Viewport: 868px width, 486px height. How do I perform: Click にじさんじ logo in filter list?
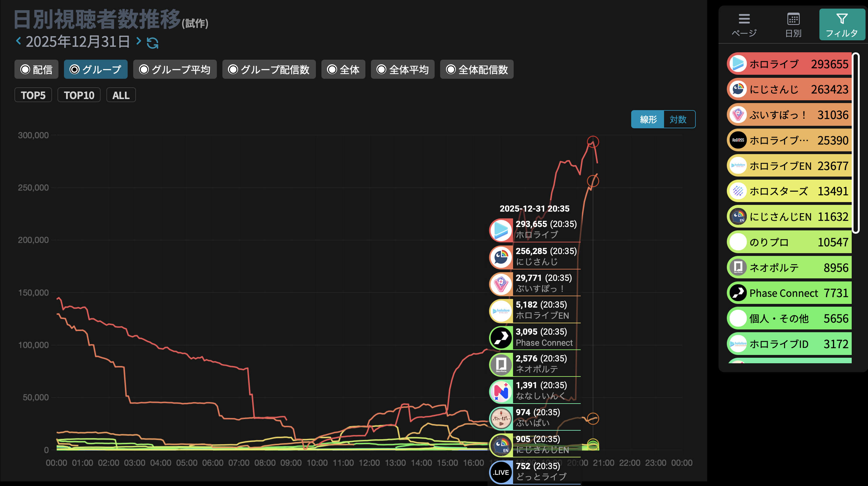click(738, 89)
